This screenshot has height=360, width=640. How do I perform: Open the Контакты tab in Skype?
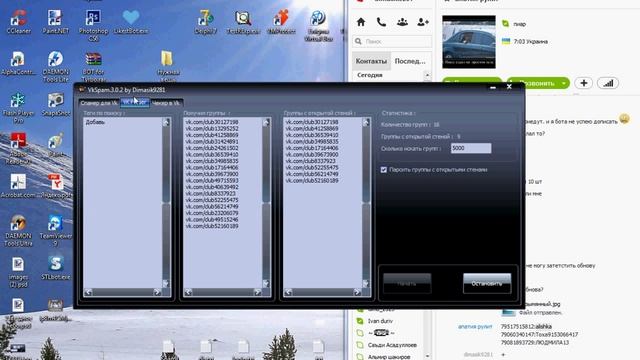(371, 61)
